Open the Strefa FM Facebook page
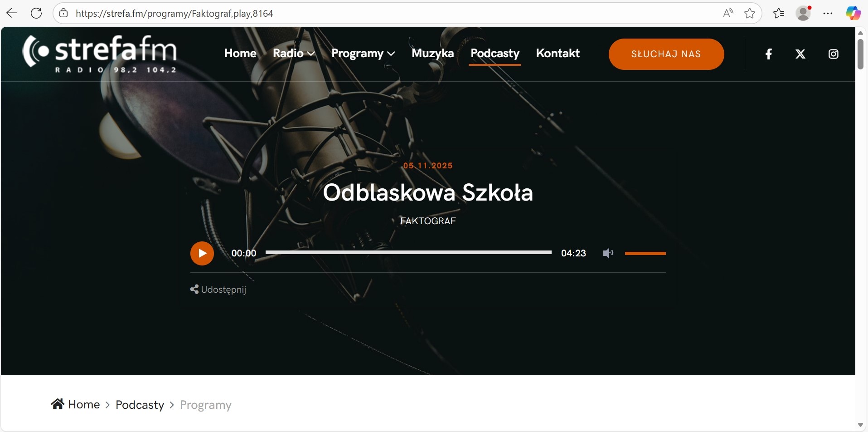Screen dimensions: 868x432 point(769,54)
